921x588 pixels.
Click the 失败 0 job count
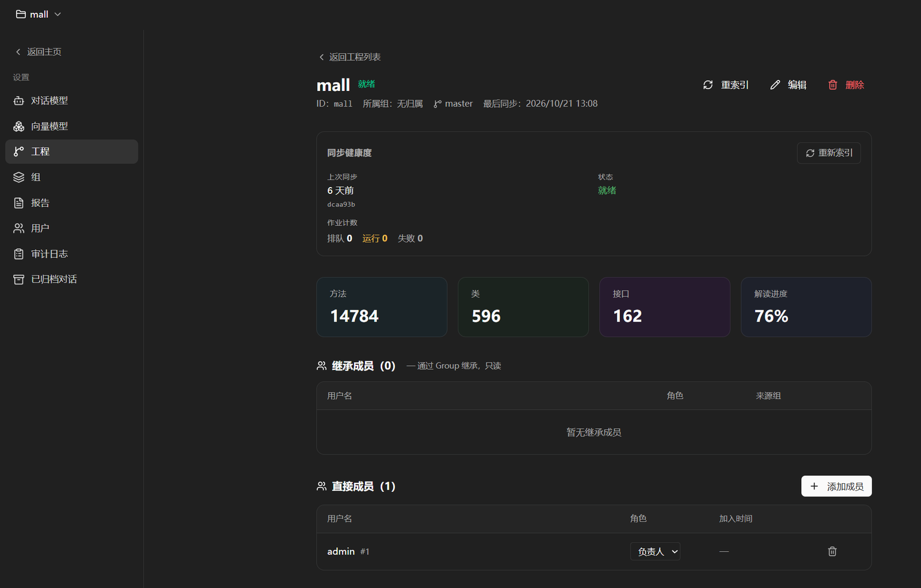pyautogui.click(x=410, y=238)
